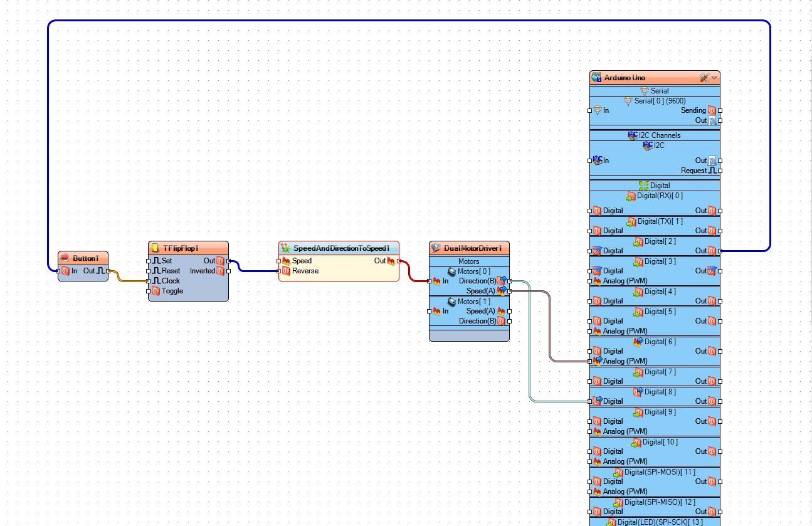Click the Out pin of SpeedAndDirectionToSpeed1
This screenshot has height=526, width=812.
(x=399, y=261)
